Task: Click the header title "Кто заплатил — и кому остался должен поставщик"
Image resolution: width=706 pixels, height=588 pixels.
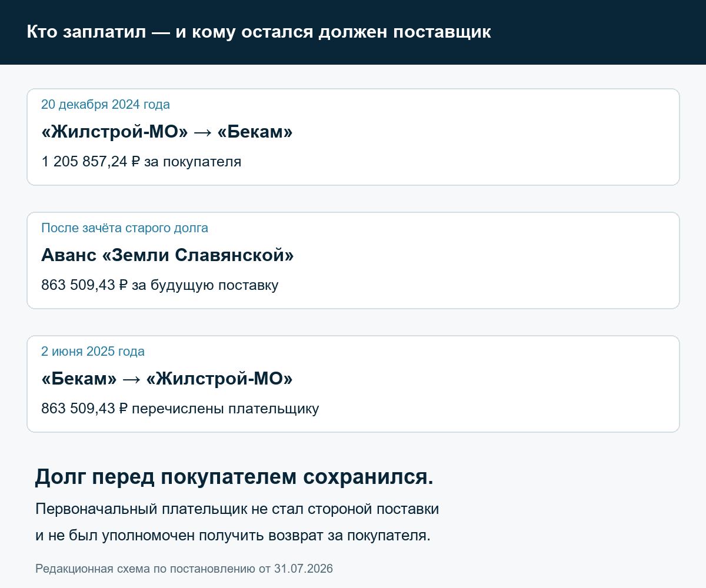Action: point(259,32)
